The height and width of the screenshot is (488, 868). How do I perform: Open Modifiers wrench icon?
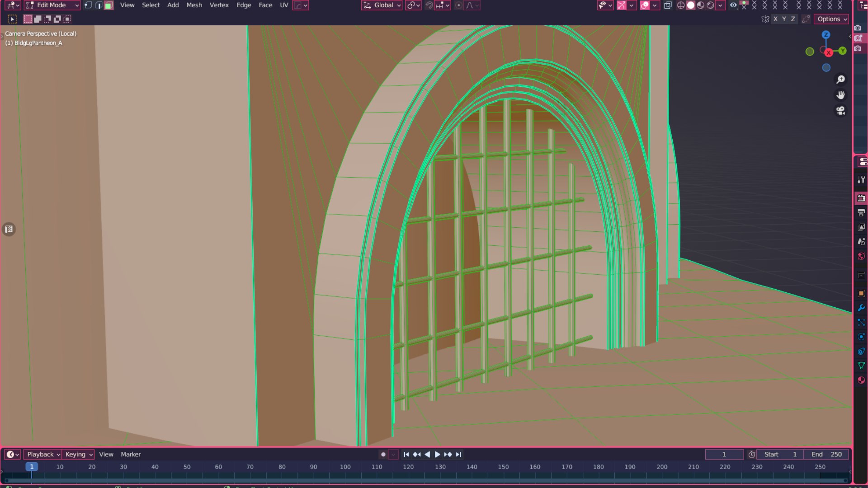[861, 308]
